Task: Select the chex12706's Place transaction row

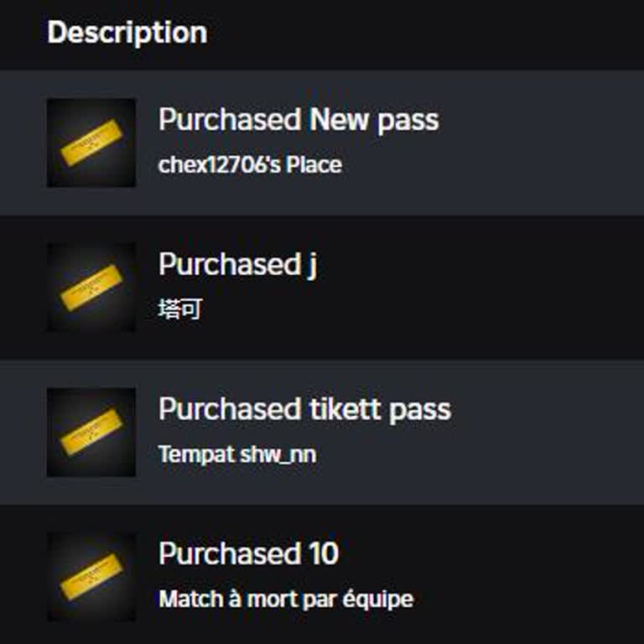Action: click(x=503, y=143)
